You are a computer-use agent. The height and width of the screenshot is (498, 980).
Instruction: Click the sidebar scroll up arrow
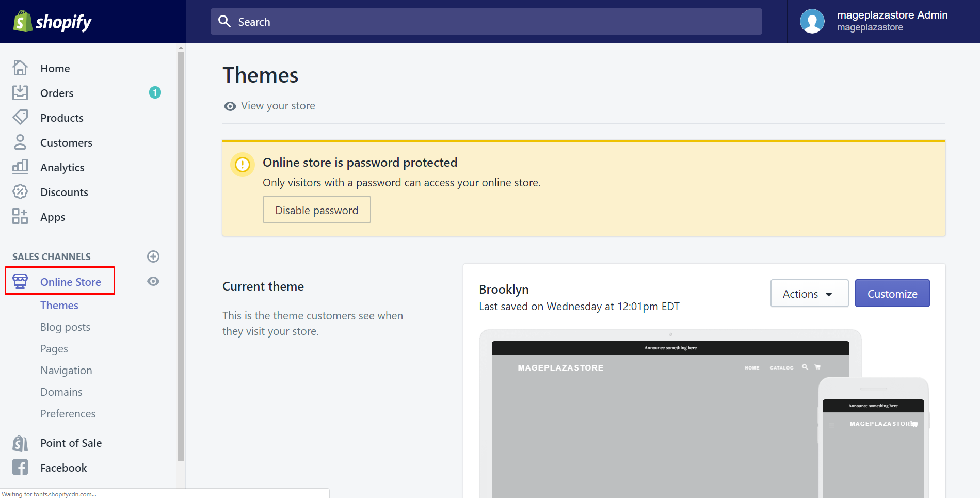[x=181, y=47]
